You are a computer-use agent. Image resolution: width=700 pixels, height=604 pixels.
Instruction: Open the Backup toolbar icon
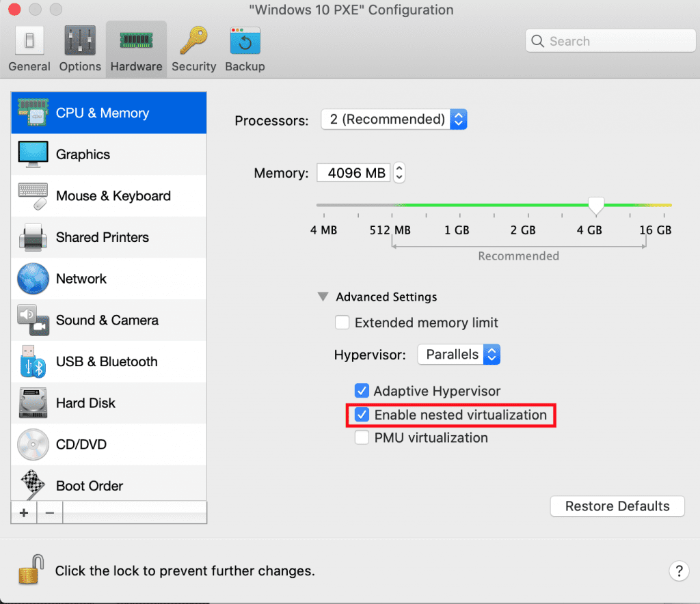coord(245,42)
